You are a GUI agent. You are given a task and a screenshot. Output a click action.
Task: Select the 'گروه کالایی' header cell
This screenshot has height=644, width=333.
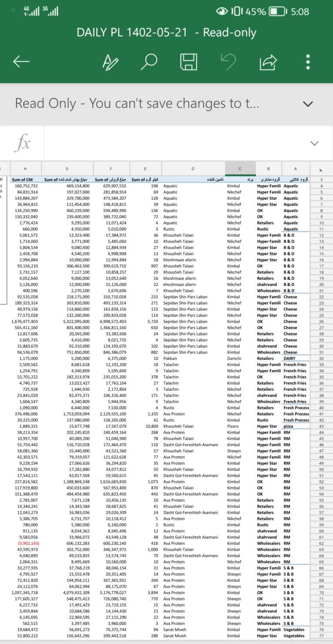[x=296, y=180]
